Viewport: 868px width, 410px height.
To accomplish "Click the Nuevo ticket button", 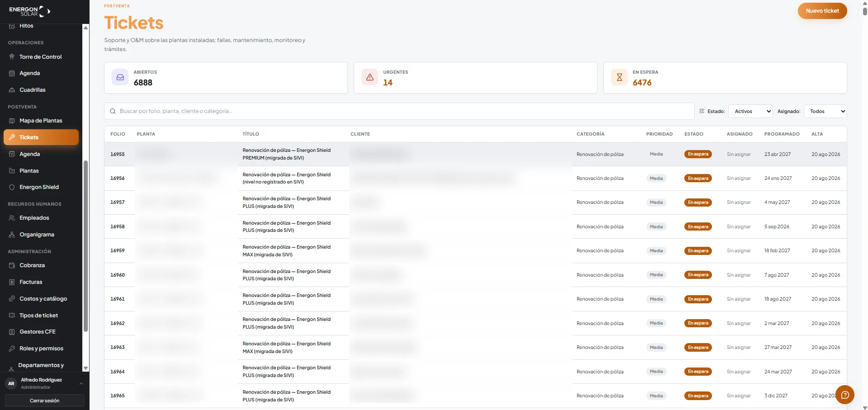I will click(x=822, y=11).
